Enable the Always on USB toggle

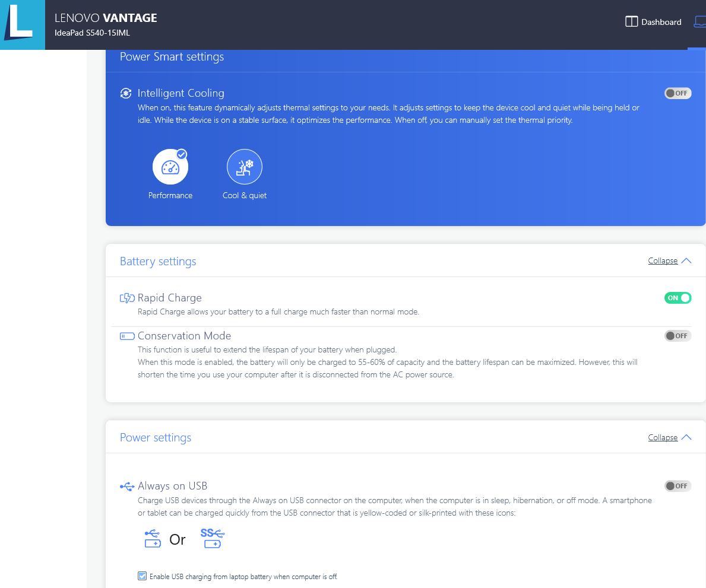click(677, 486)
